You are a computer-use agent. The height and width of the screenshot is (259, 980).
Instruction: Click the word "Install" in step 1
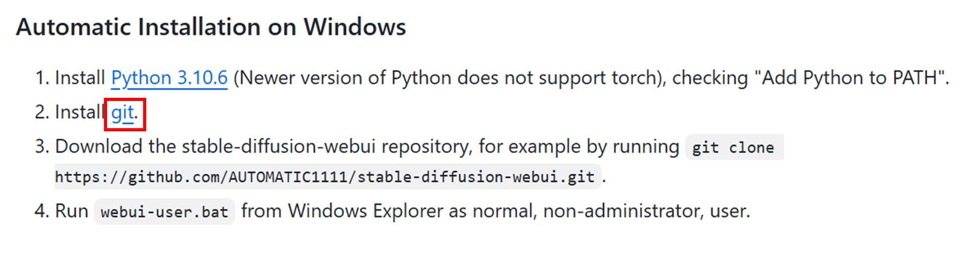pos(79,78)
